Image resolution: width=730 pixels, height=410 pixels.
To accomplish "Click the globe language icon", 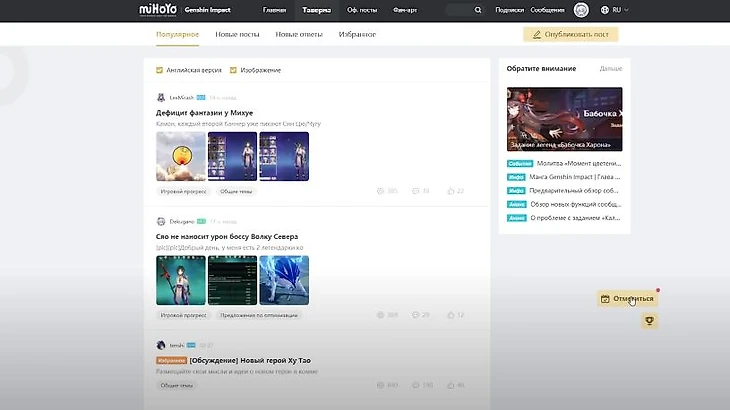I will click(x=605, y=10).
